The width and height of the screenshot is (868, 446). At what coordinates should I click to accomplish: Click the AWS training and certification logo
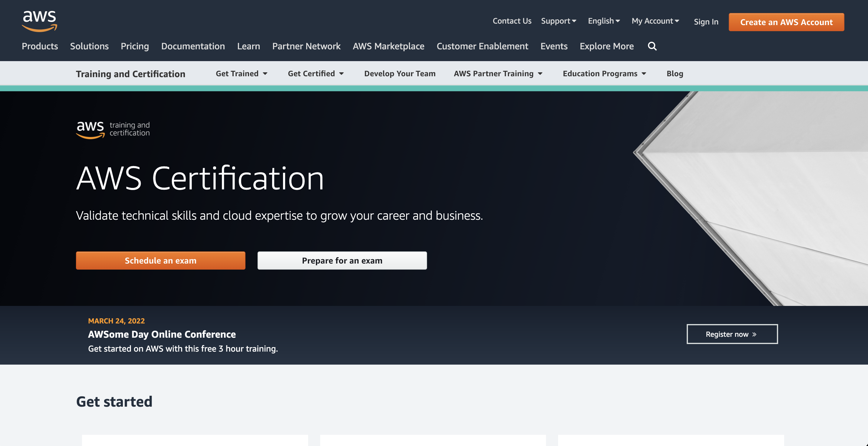113,130
